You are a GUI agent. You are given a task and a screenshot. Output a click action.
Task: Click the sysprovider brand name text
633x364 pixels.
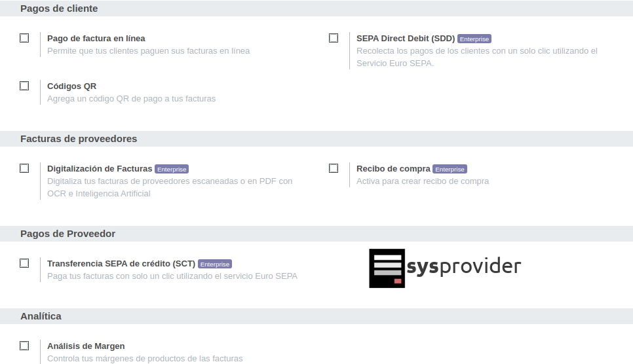pos(464,266)
